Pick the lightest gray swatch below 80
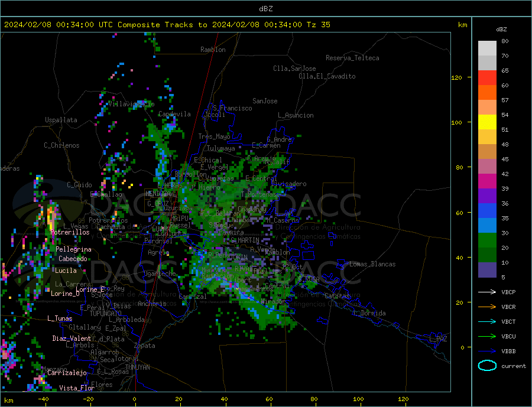532x407 pixels. (487, 48)
